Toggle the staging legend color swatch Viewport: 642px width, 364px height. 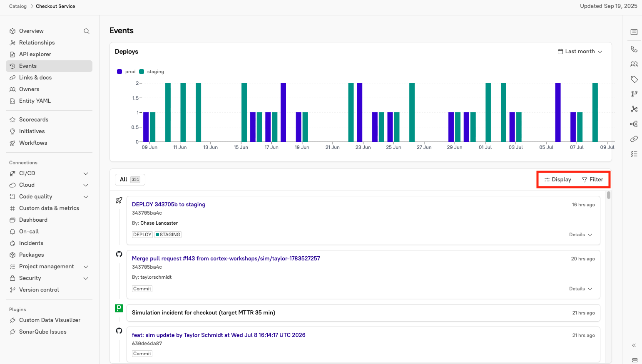tap(142, 72)
